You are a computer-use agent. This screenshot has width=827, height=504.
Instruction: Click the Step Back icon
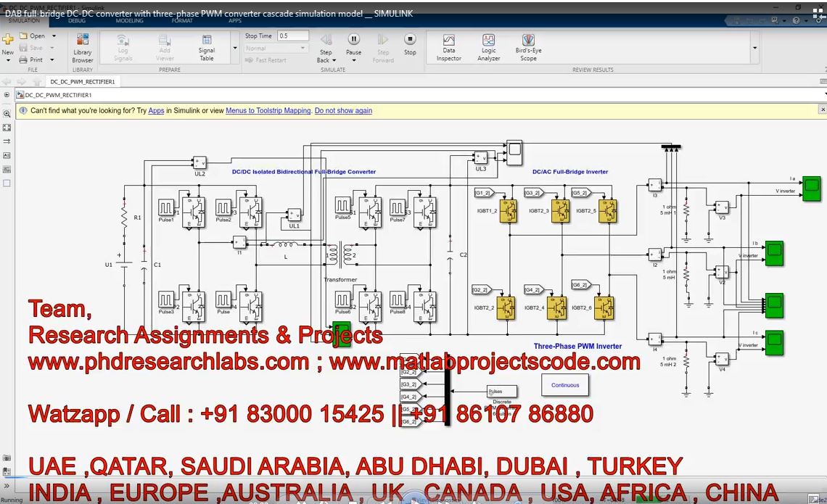[326, 40]
